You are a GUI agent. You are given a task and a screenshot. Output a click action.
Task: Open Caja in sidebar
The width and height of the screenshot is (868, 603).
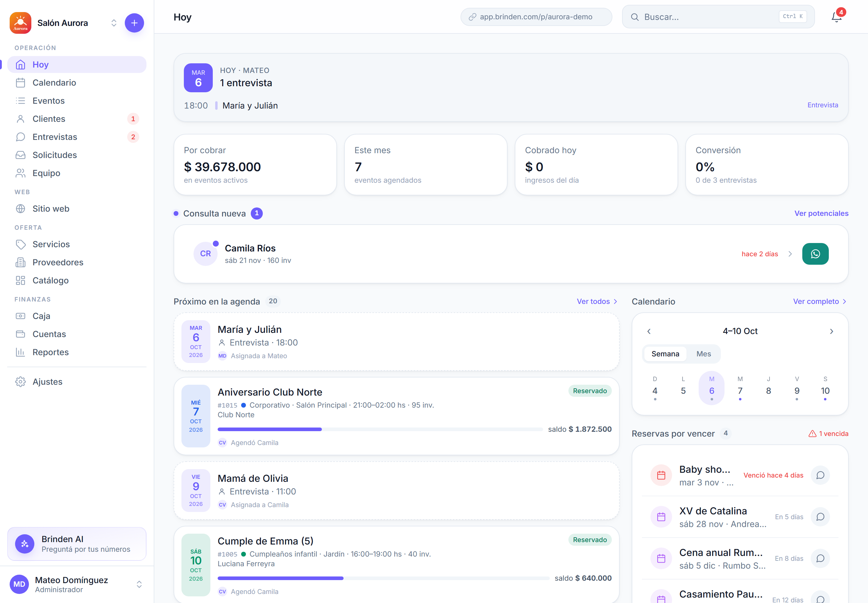(x=77, y=316)
